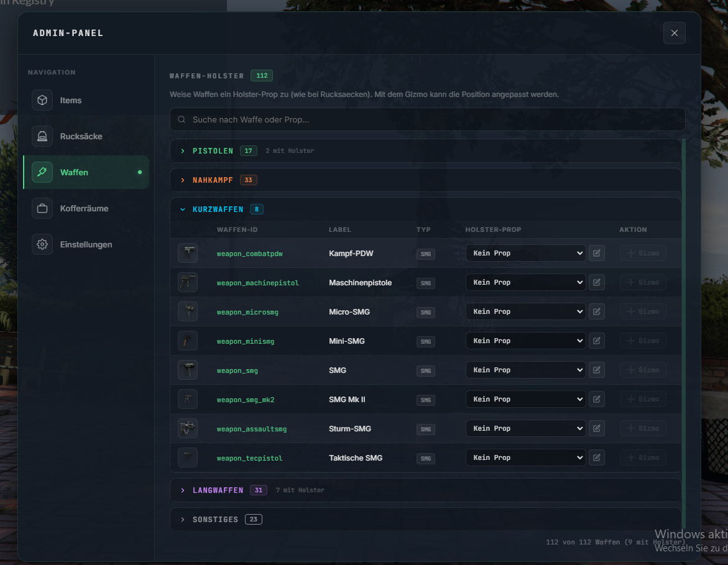Click Gizmo button for Mini-SMG

click(643, 341)
